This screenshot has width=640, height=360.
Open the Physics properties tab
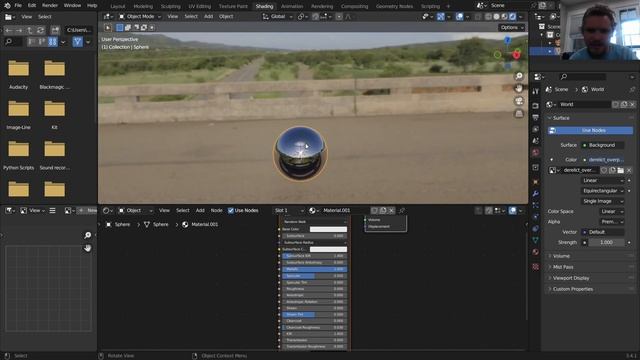coord(536,217)
